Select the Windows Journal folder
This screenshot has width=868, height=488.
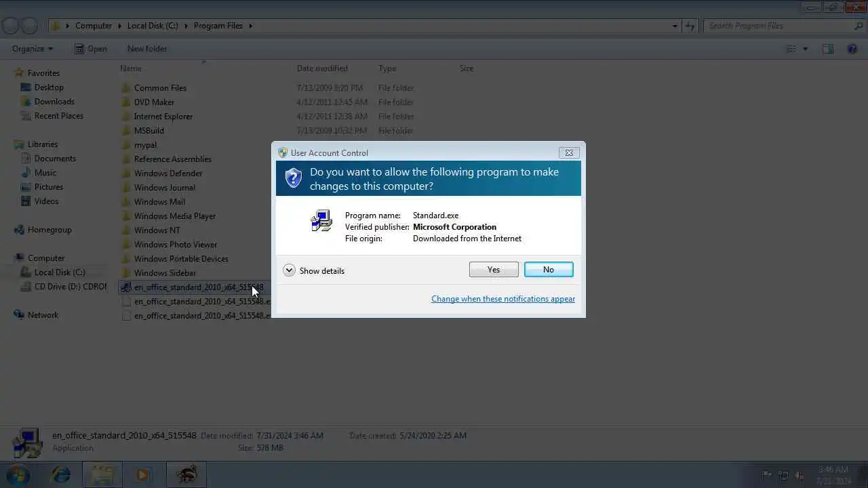click(165, 188)
